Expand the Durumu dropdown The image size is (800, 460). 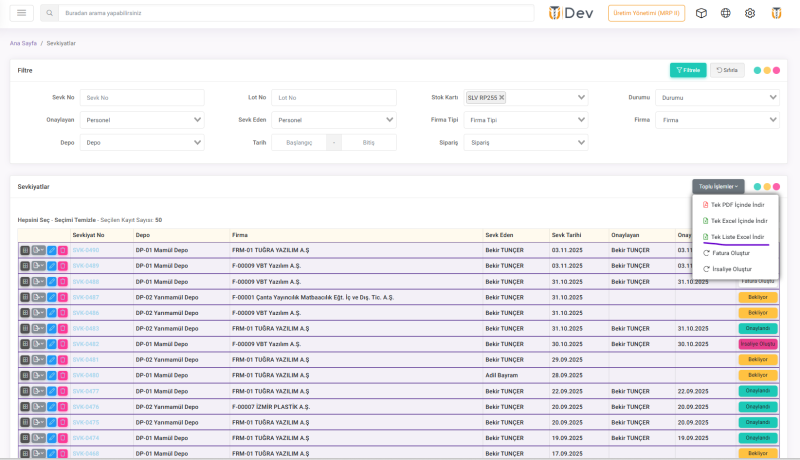click(x=718, y=98)
